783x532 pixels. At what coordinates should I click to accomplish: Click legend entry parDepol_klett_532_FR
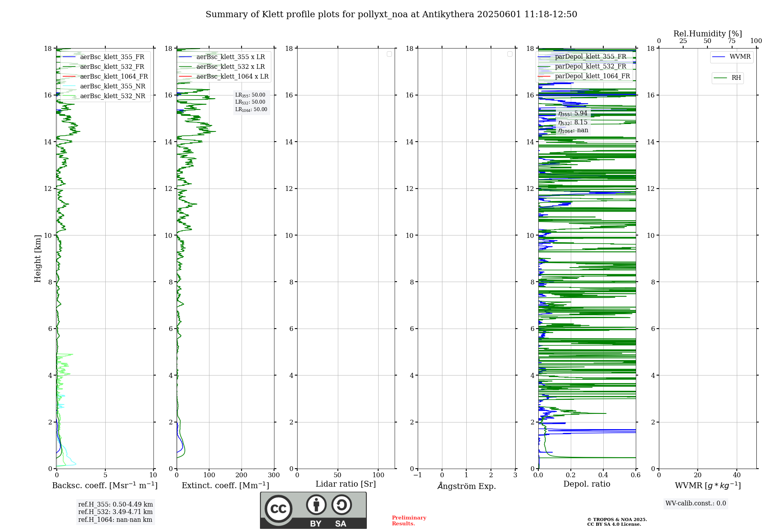(x=590, y=66)
